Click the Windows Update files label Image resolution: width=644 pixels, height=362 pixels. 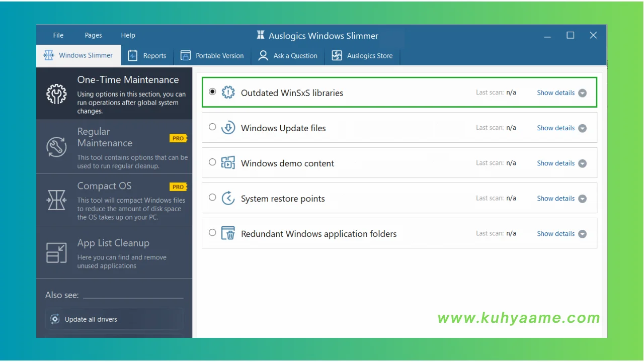(283, 128)
